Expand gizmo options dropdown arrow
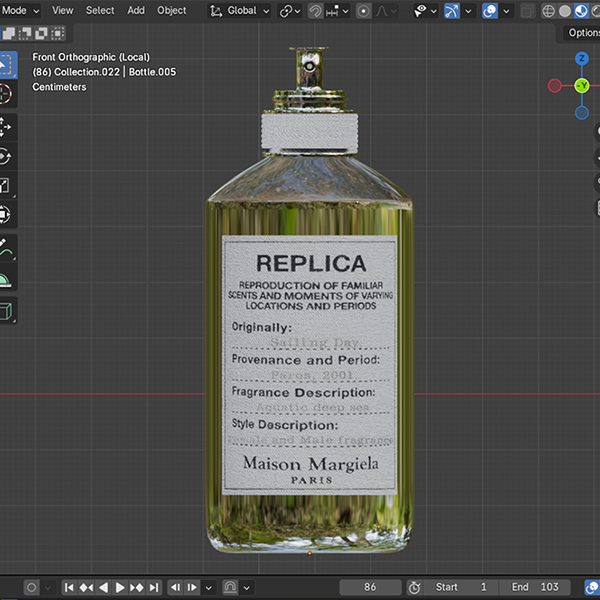The image size is (600, 600). [468, 11]
